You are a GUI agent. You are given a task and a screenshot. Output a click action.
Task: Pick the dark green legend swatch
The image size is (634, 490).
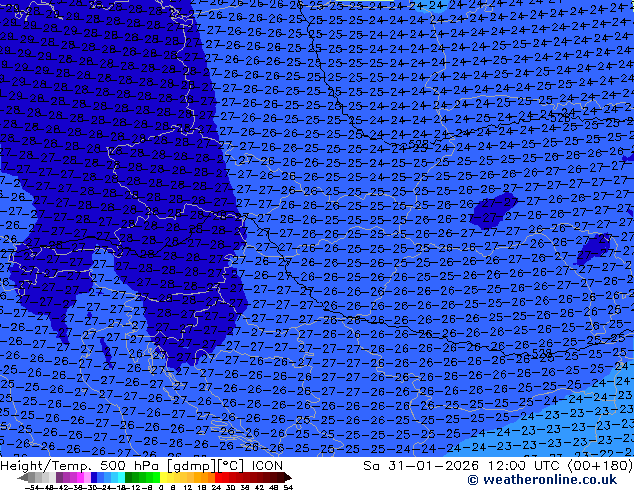(x=129, y=477)
